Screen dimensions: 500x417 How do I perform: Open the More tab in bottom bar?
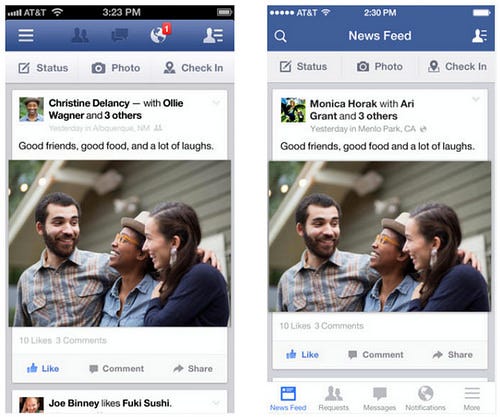(x=472, y=398)
